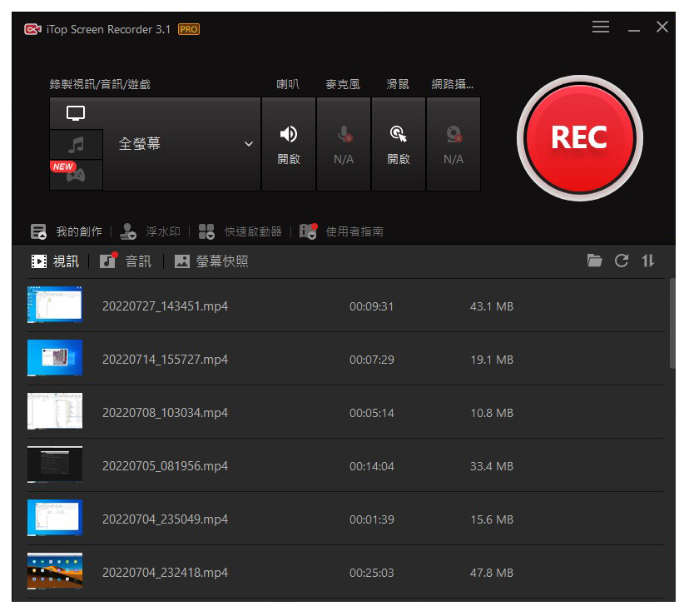Viewport: 689px width, 616px height.
Task: Select file name 20220727_143451.mp4
Action: click(x=166, y=306)
